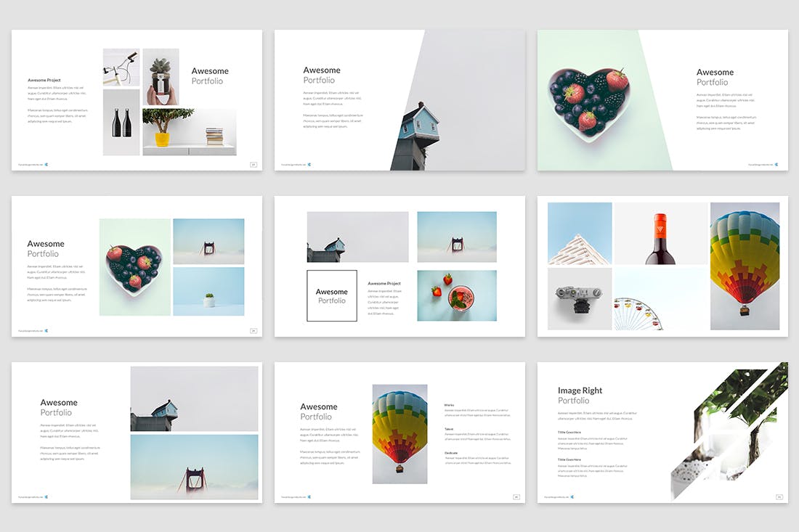Select the white building corner photo
Image resolution: width=799 pixels, height=532 pixels.
[x=580, y=233]
